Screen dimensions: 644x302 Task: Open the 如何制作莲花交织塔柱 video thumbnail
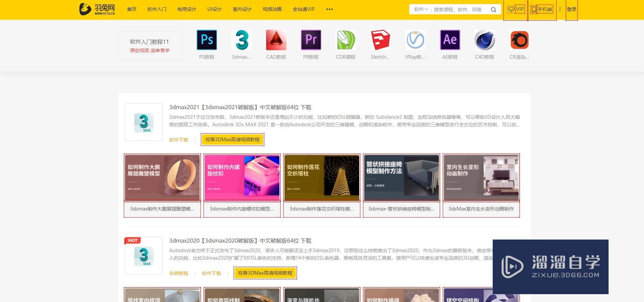pyautogui.click(x=322, y=177)
